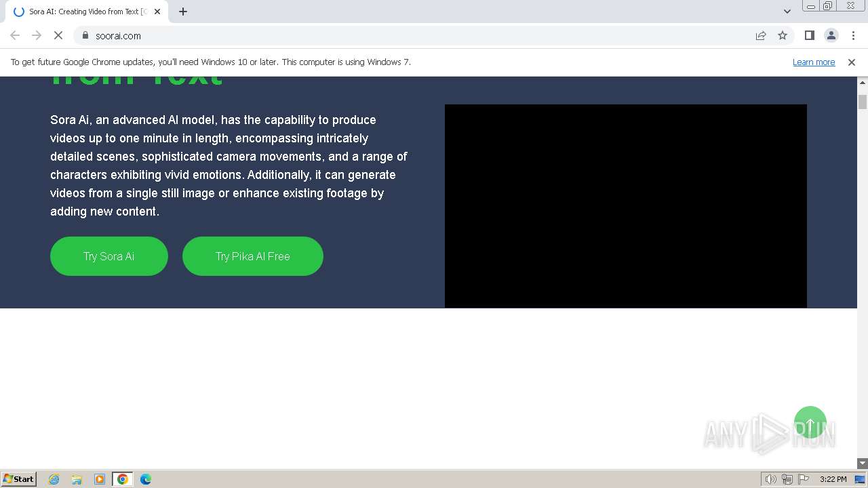Launch Internet Explorer from the taskbar
Viewport: 868px width, 488px height.
54,479
